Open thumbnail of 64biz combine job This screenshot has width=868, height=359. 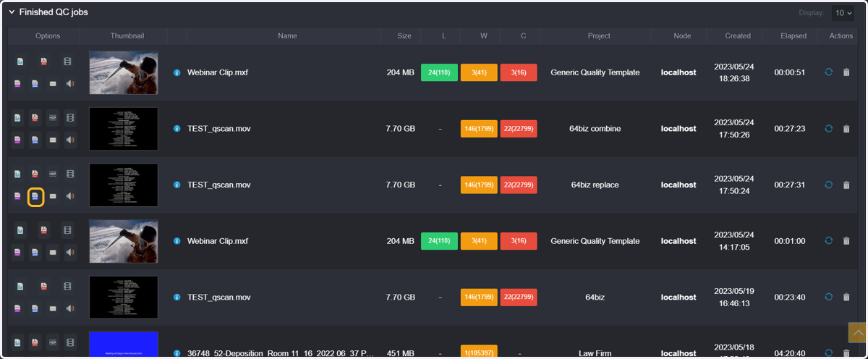coord(124,129)
